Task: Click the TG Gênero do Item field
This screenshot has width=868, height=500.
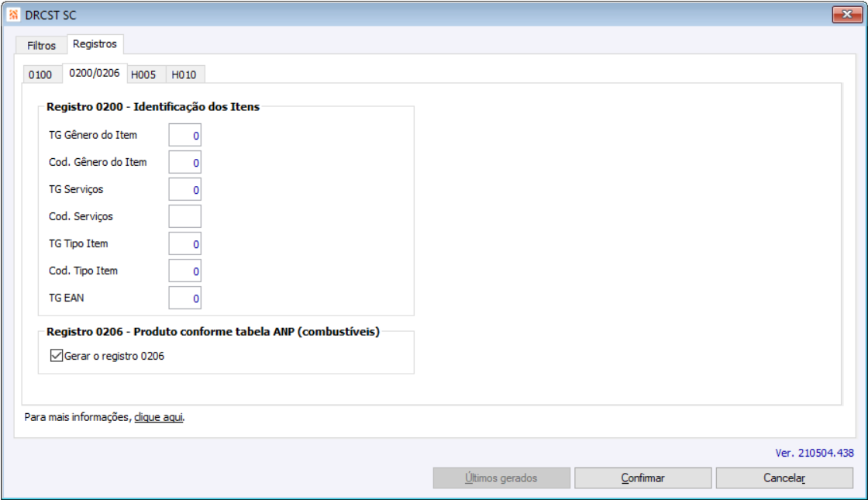Action: pos(185,135)
